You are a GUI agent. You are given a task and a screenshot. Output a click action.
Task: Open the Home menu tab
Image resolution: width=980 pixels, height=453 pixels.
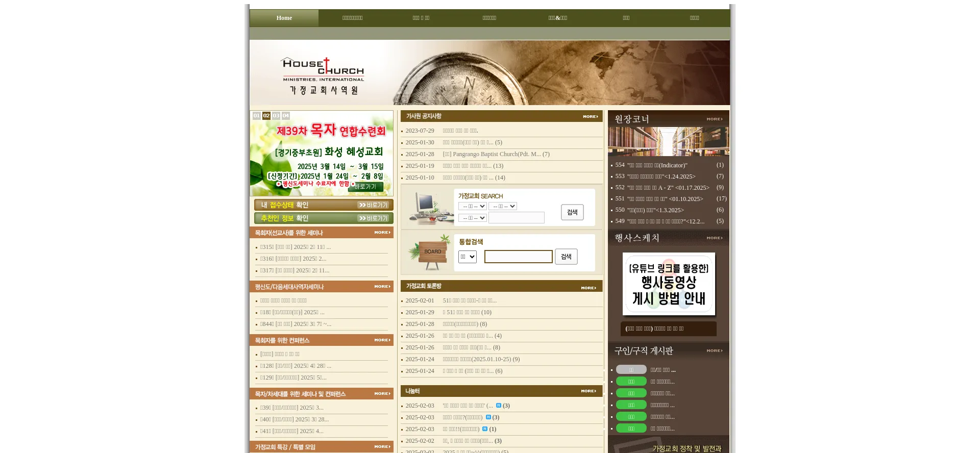[x=284, y=18]
